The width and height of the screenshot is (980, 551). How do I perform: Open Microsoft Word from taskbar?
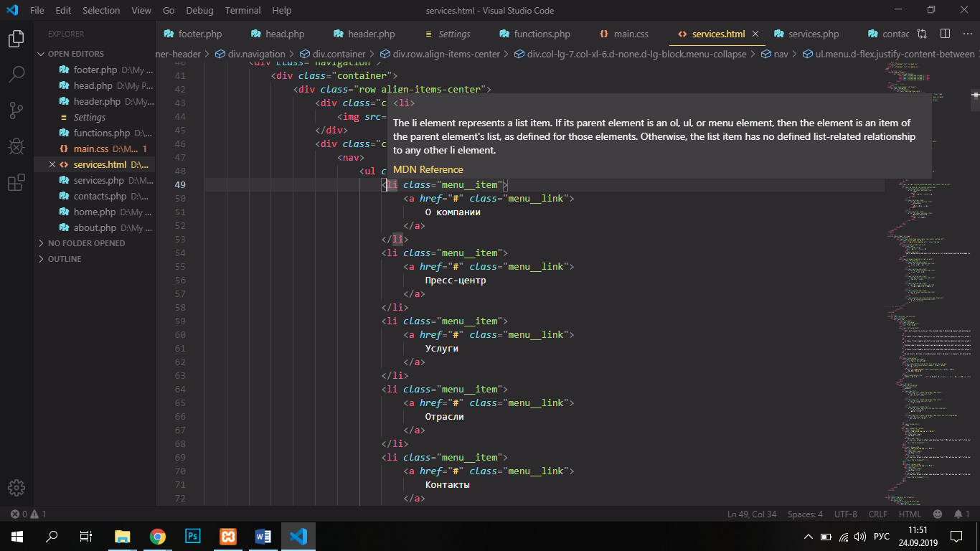(x=263, y=537)
